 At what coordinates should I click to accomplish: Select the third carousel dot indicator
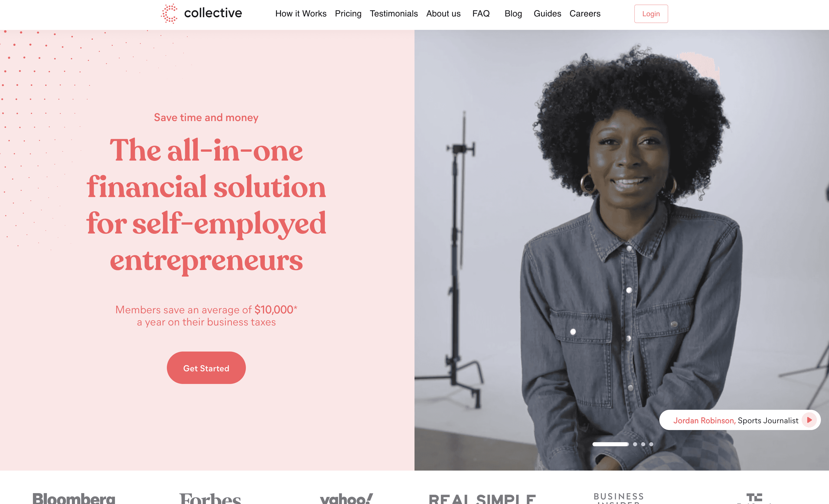point(643,444)
